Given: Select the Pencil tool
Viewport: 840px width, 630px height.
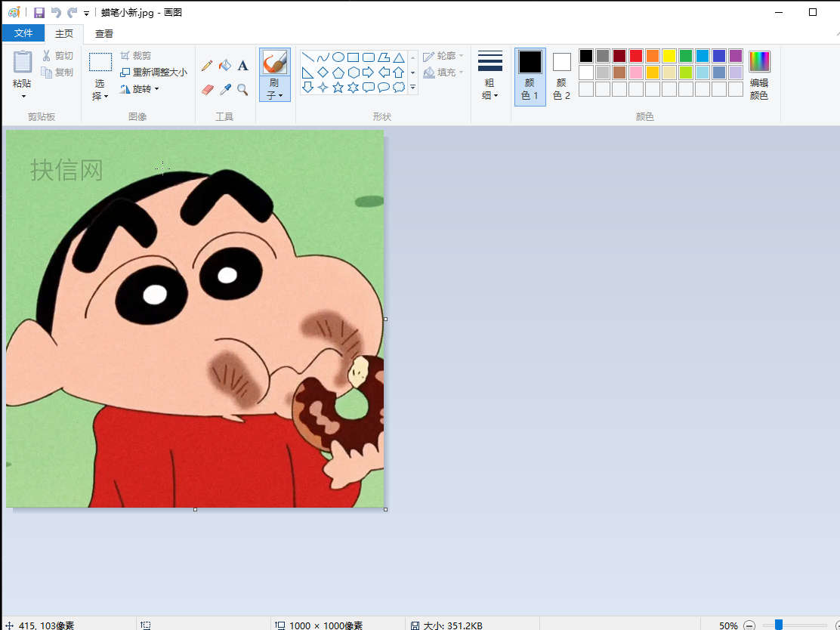Looking at the screenshot, I should [207, 66].
